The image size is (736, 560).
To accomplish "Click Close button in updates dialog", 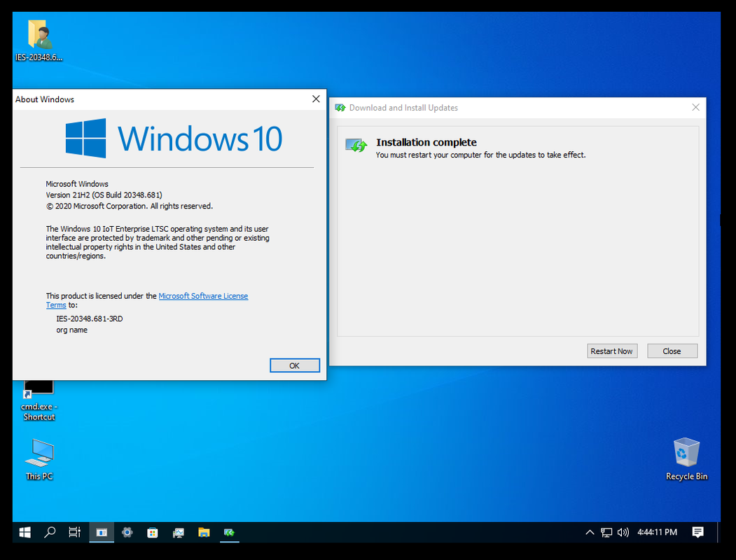I will (672, 351).
